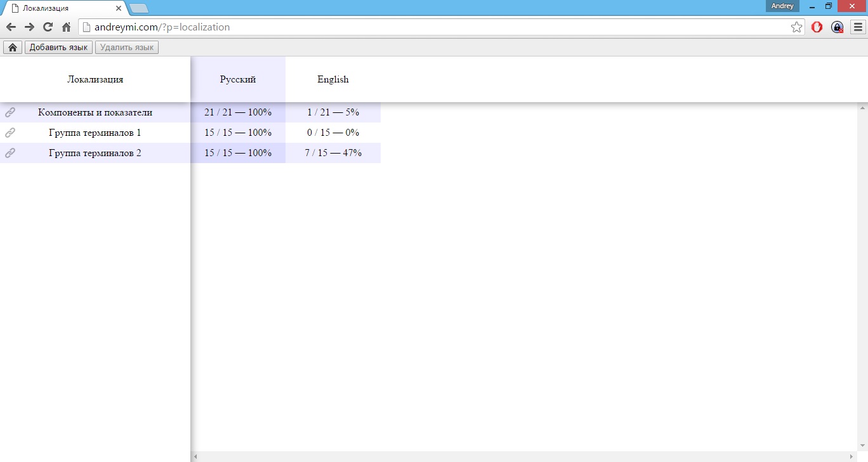Click the English column header
868x462 pixels.
coord(333,79)
